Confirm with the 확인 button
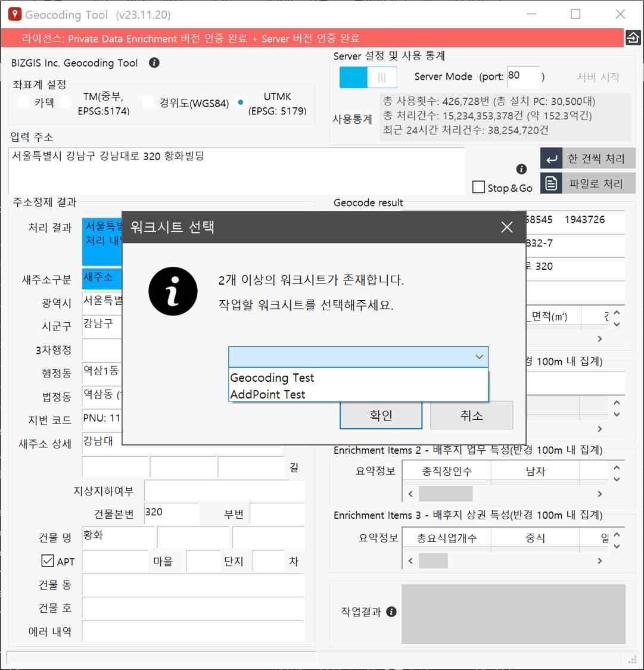The image size is (644, 670). click(381, 415)
